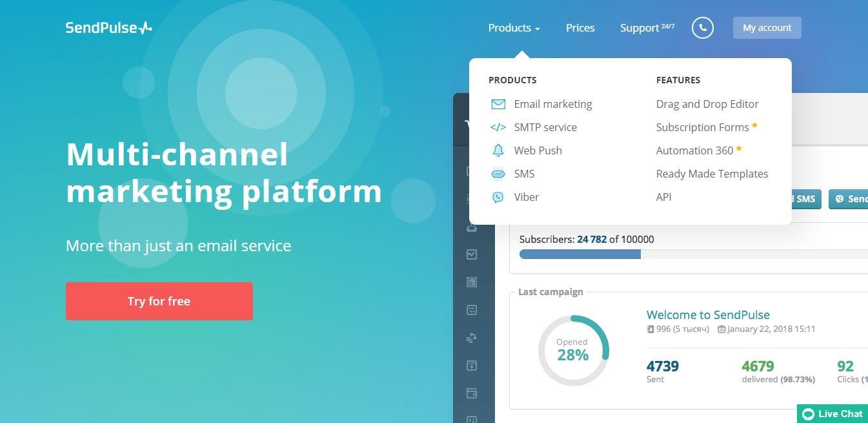Click the wallet icon in dashboard sidebar
The width and height of the screenshot is (868, 423).
pyautogui.click(x=472, y=393)
